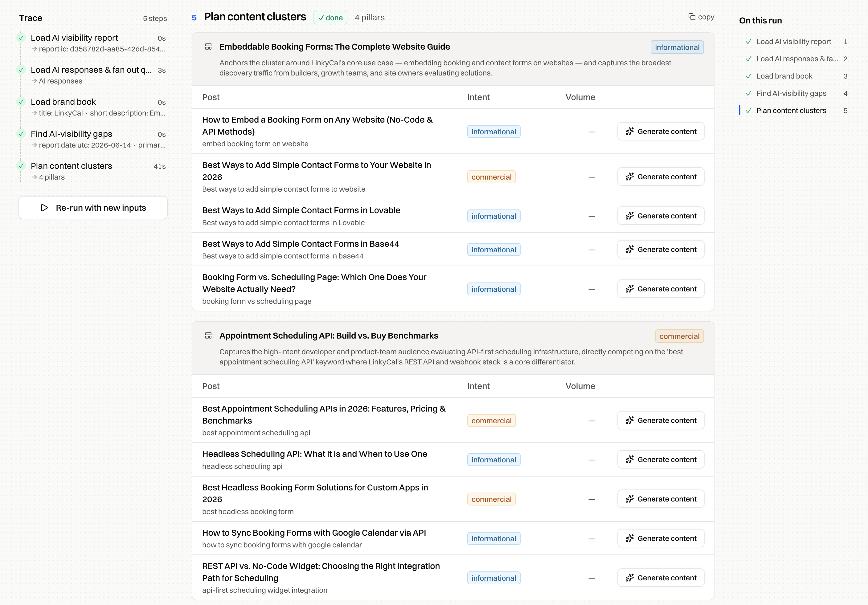The height and width of the screenshot is (605, 868).
Task: Click keyword text 'best appointment scheduling api'
Action: pyautogui.click(x=256, y=433)
